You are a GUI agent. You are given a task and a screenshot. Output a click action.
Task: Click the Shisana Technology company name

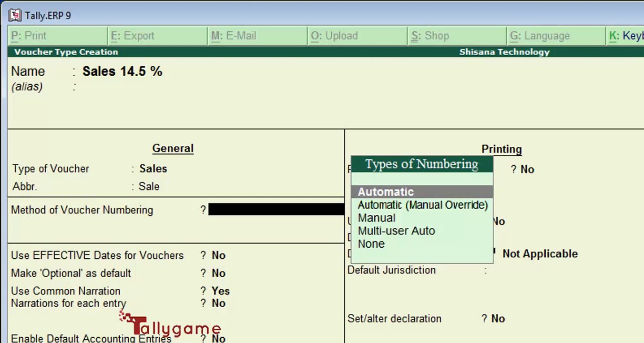coord(504,52)
